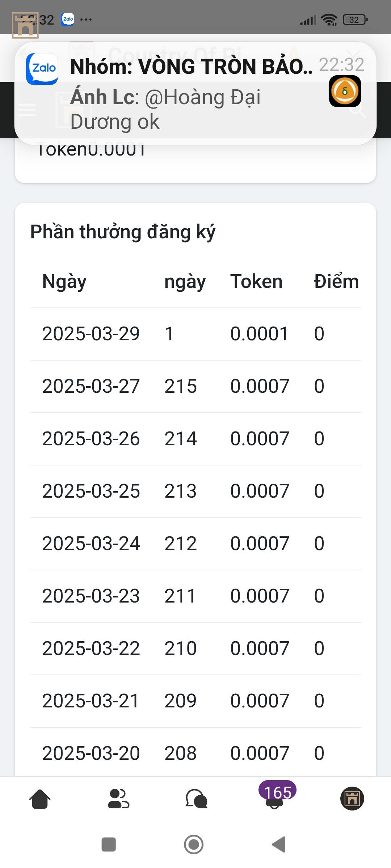The height and width of the screenshot is (868, 391).
Task: Tap the Phần thưởng đăng ký heading
Action: coord(123,232)
